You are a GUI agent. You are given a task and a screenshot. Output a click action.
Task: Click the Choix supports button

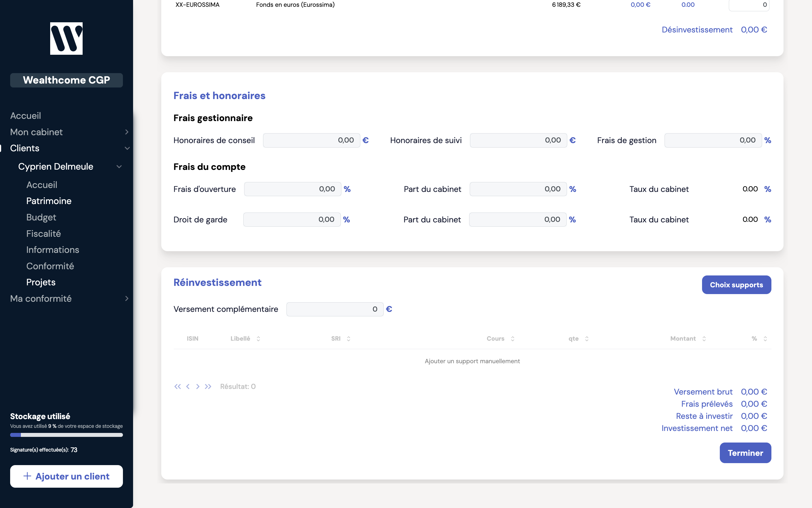click(x=736, y=285)
